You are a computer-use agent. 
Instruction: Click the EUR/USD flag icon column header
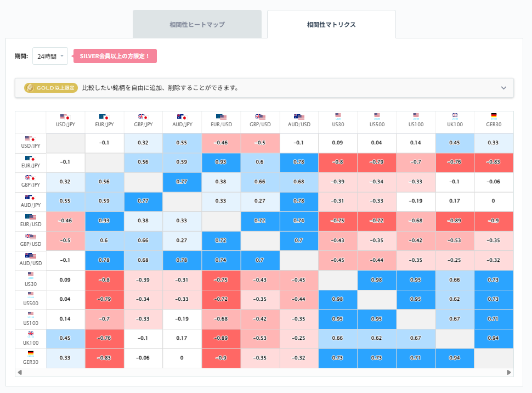[x=221, y=117]
